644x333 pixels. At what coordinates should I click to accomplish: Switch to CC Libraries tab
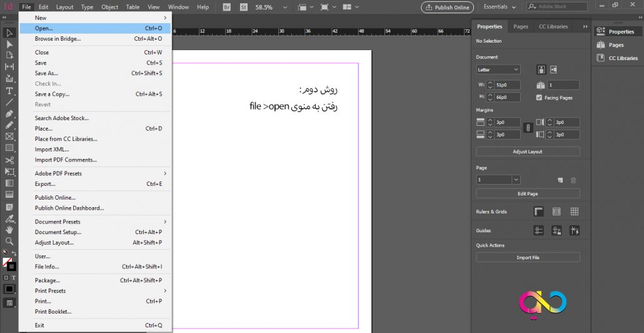coord(553,26)
